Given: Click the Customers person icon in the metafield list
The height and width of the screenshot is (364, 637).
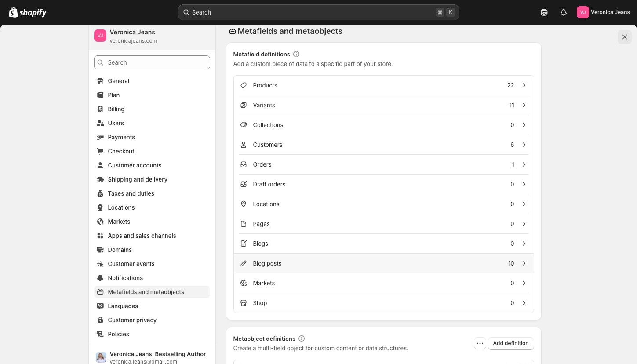Looking at the screenshot, I should pyautogui.click(x=244, y=145).
